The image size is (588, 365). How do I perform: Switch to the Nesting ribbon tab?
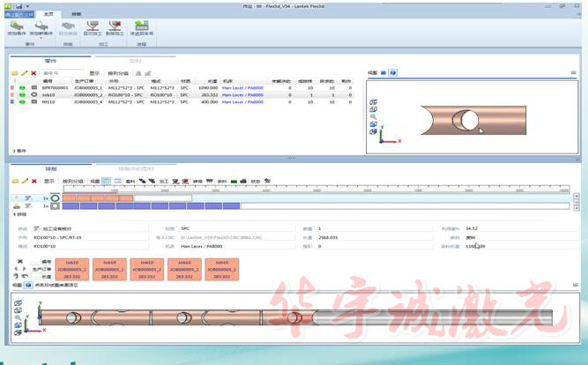click(x=76, y=14)
